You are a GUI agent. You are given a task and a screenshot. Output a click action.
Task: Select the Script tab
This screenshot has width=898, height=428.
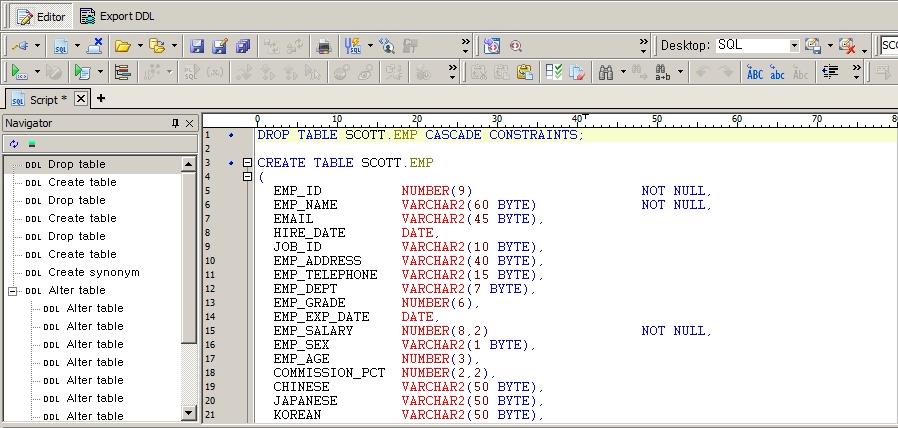40,99
